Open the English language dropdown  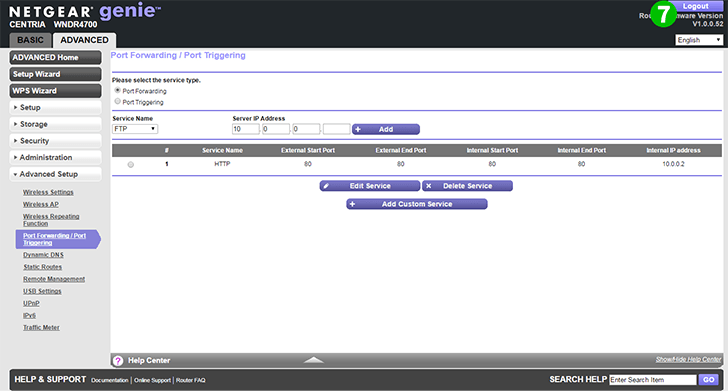699,40
